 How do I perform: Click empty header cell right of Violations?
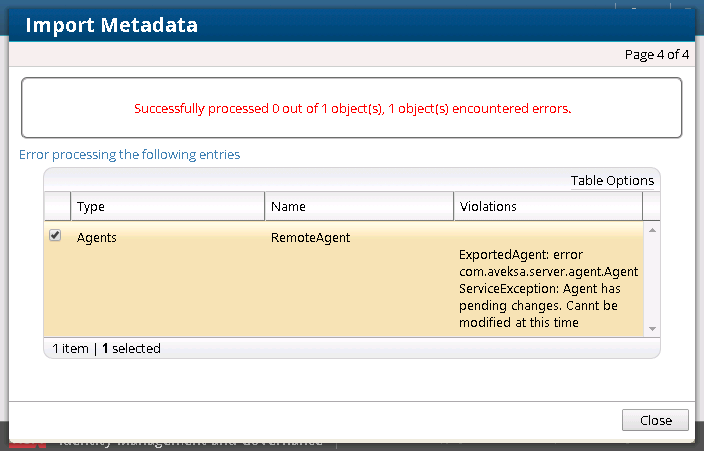pos(651,207)
